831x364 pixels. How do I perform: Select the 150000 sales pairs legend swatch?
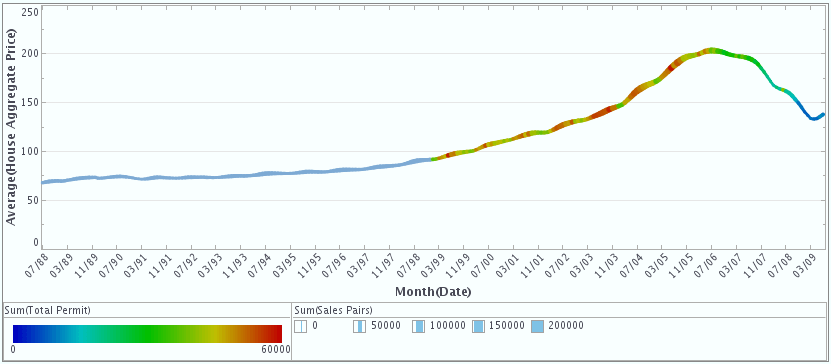pyautogui.click(x=478, y=326)
